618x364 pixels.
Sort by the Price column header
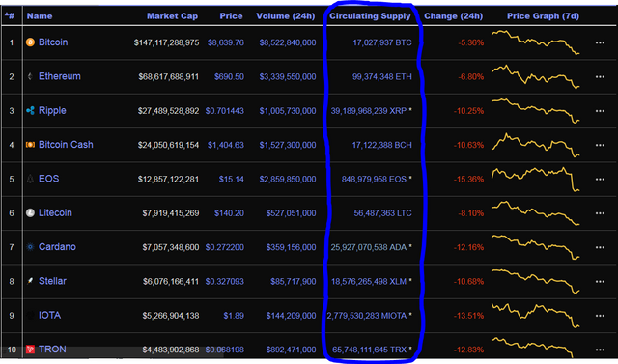(x=231, y=16)
